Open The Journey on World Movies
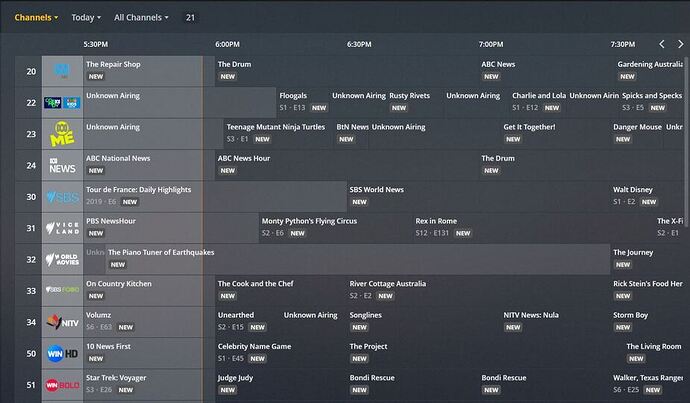Image resolution: width=690 pixels, height=403 pixels. 647,259
